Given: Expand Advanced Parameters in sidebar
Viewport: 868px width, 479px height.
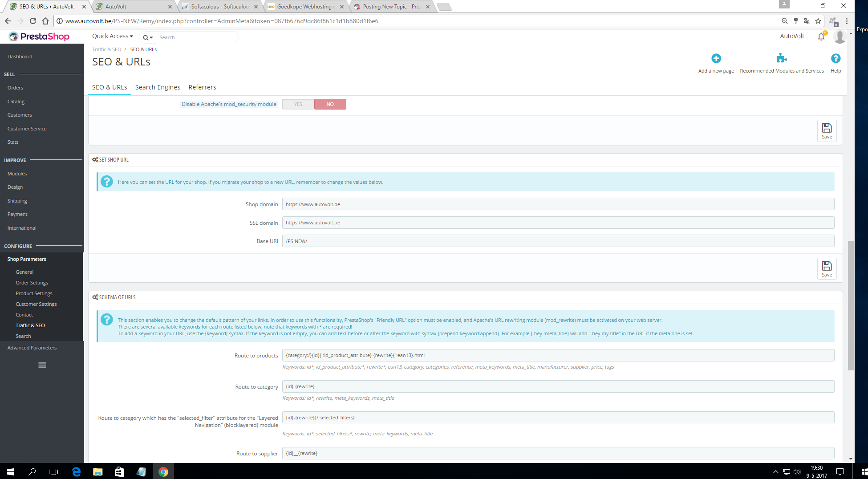Looking at the screenshot, I should click(32, 348).
